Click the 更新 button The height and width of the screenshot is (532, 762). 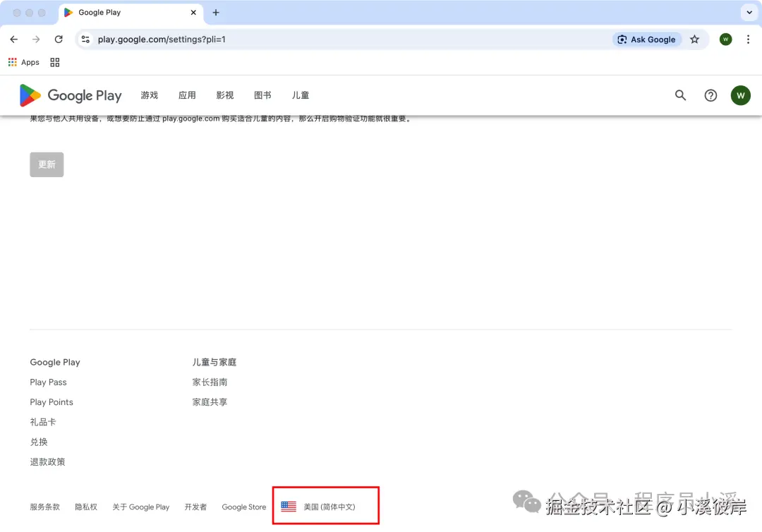pyautogui.click(x=47, y=164)
